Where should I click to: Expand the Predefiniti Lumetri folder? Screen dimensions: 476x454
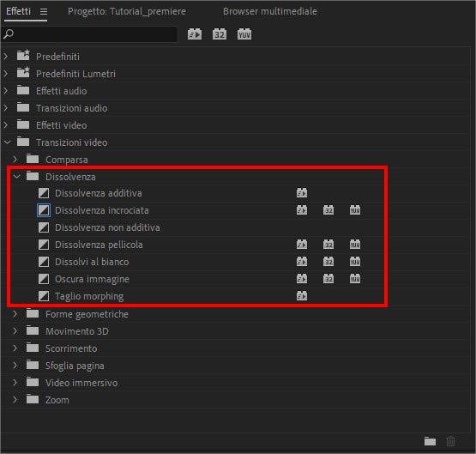pyautogui.click(x=5, y=74)
